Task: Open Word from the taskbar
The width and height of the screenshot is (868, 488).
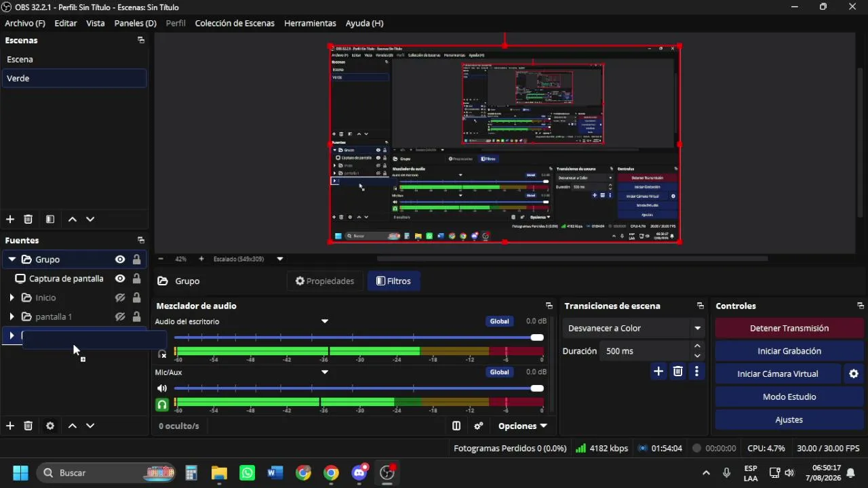Action: [x=275, y=472]
